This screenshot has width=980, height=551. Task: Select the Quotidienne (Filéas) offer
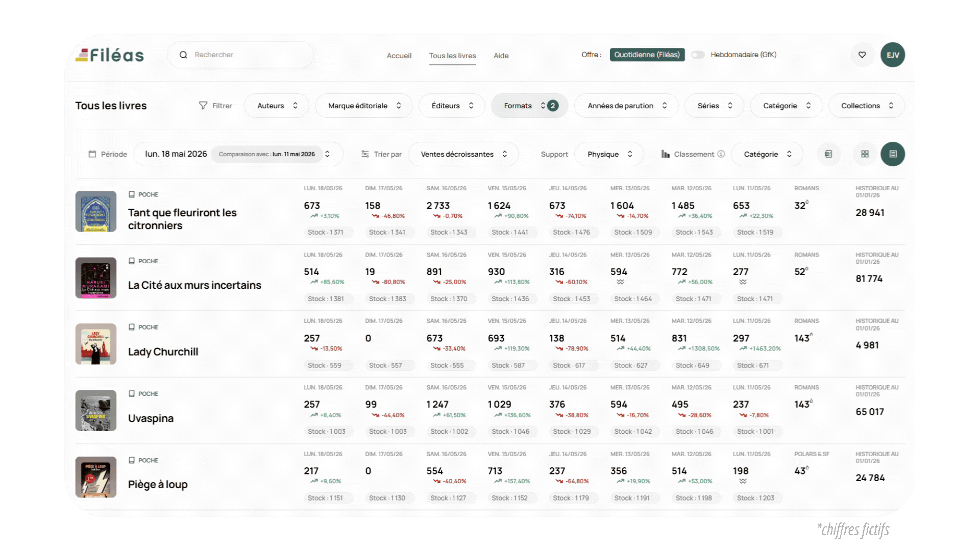[x=647, y=55]
